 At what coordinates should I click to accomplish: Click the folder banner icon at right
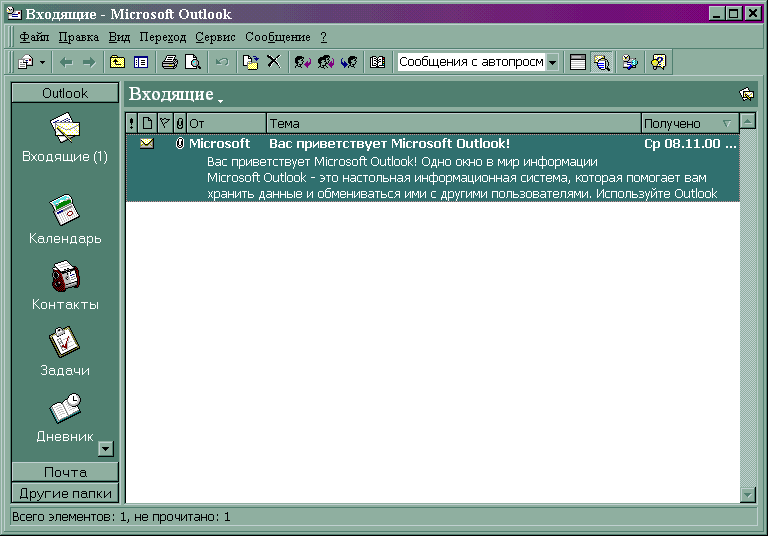click(x=746, y=94)
